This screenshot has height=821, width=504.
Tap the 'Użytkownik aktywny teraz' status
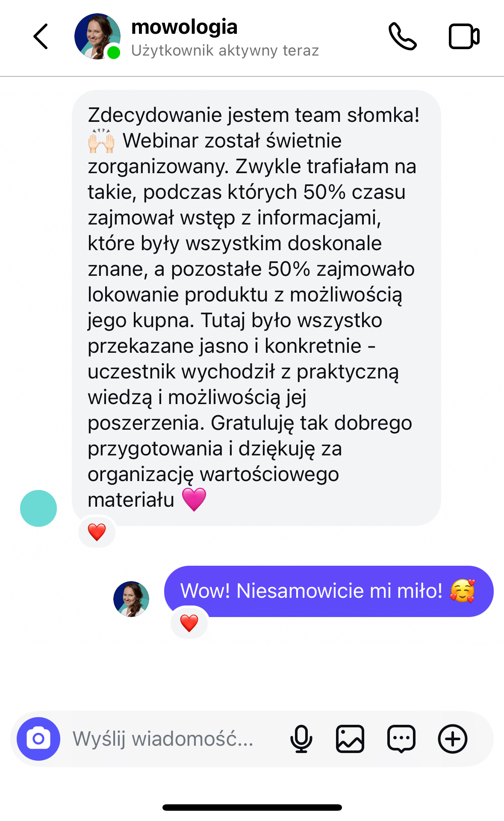pyautogui.click(x=225, y=50)
